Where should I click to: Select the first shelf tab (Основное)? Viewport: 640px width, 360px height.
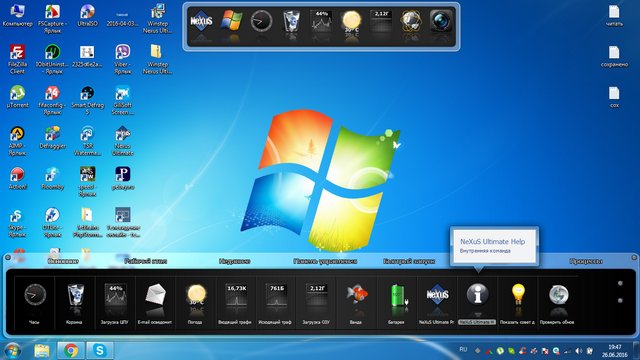point(63,261)
